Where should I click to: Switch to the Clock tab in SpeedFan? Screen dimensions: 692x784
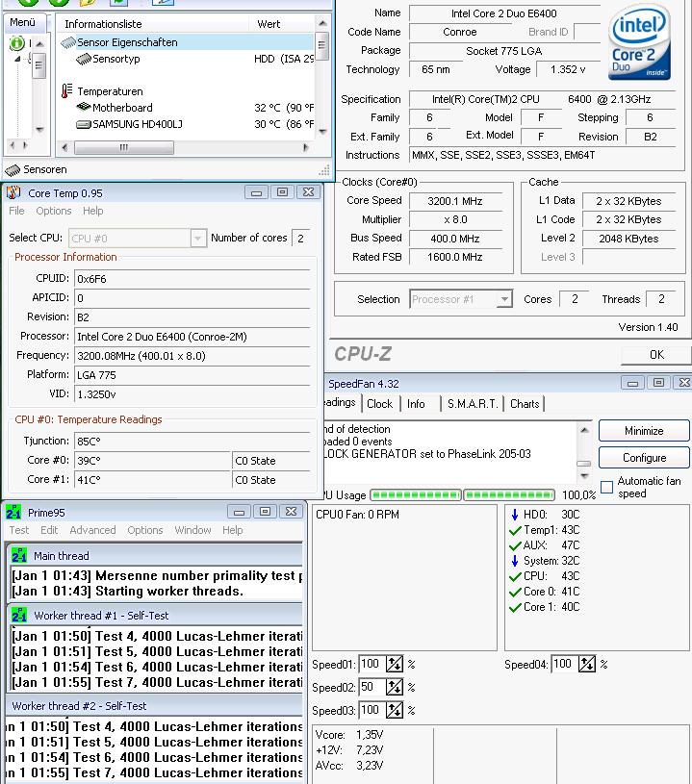pos(380,403)
